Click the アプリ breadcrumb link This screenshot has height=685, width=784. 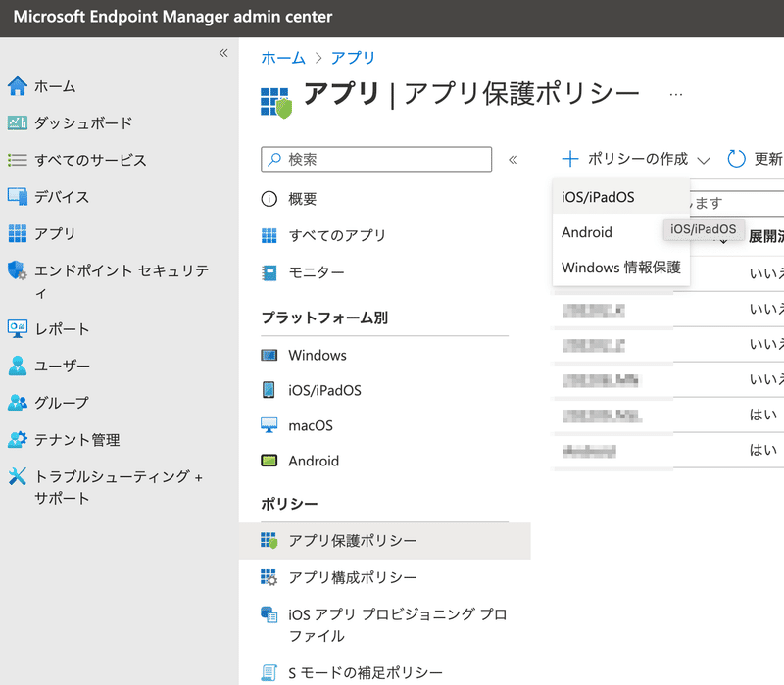pos(353,58)
